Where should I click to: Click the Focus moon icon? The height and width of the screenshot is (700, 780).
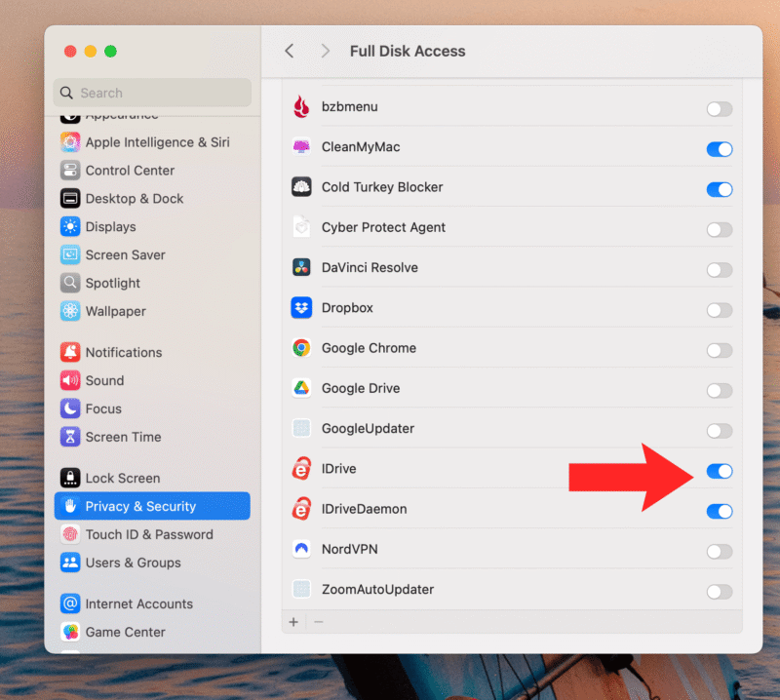pyautogui.click(x=70, y=408)
